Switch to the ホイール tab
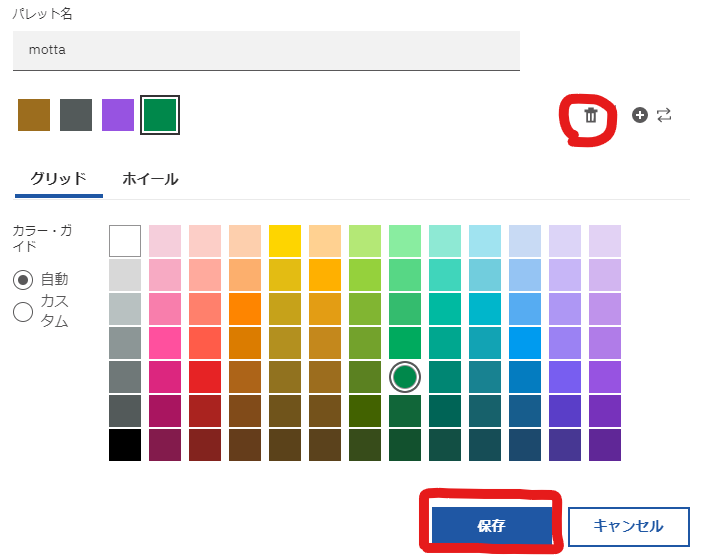Image resolution: width=708 pixels, height=555 pixels. point(150,179)
